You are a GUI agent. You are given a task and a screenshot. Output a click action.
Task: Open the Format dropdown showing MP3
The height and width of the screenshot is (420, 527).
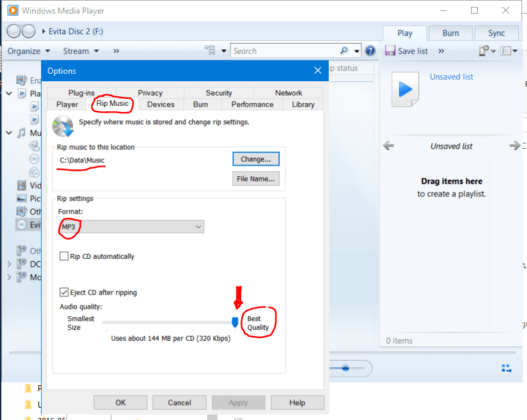131,227
